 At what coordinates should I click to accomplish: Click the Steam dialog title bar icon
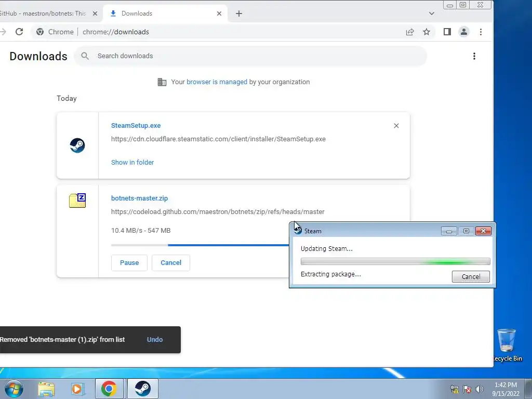pyautogui.click(x=298, y=231)
